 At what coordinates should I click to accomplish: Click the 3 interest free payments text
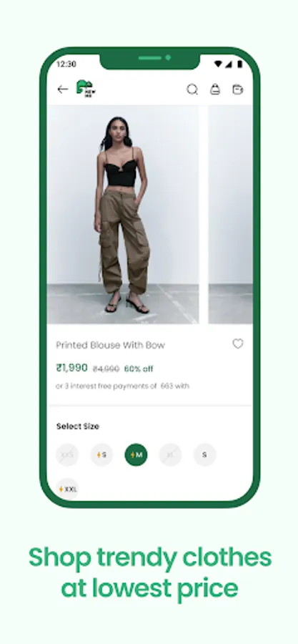pyautogui.click(x=123, y=386)
